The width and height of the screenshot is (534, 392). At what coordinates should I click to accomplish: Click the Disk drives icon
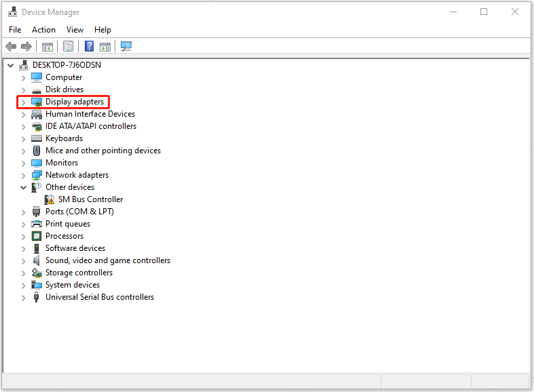[x=37, y=90]
